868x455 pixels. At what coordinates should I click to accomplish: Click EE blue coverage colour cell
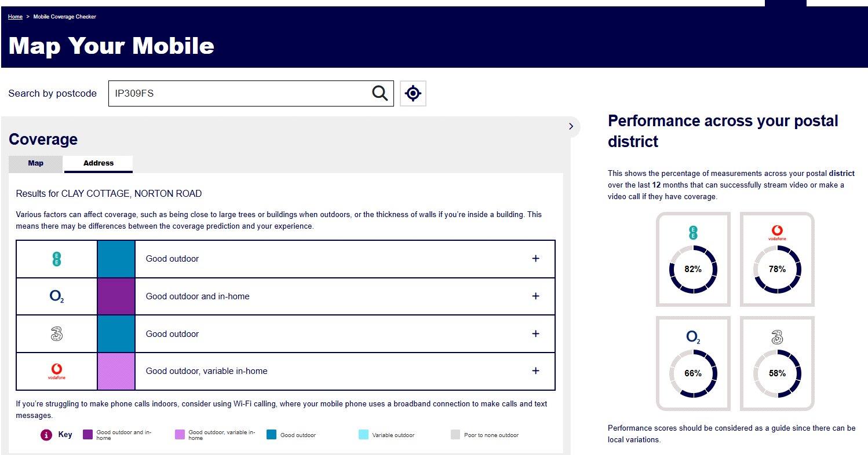pyautogui.click(x=116, y=259)
